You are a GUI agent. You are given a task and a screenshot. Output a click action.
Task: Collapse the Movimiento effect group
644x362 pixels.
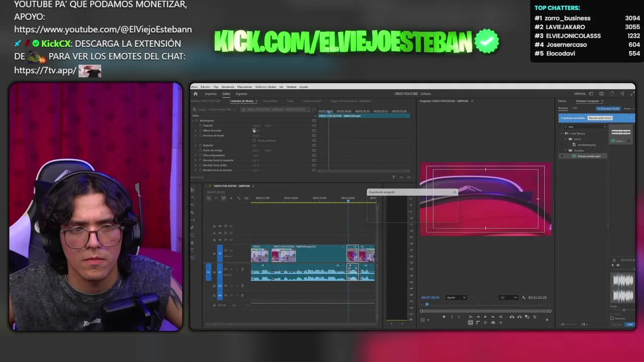point(193,121)
